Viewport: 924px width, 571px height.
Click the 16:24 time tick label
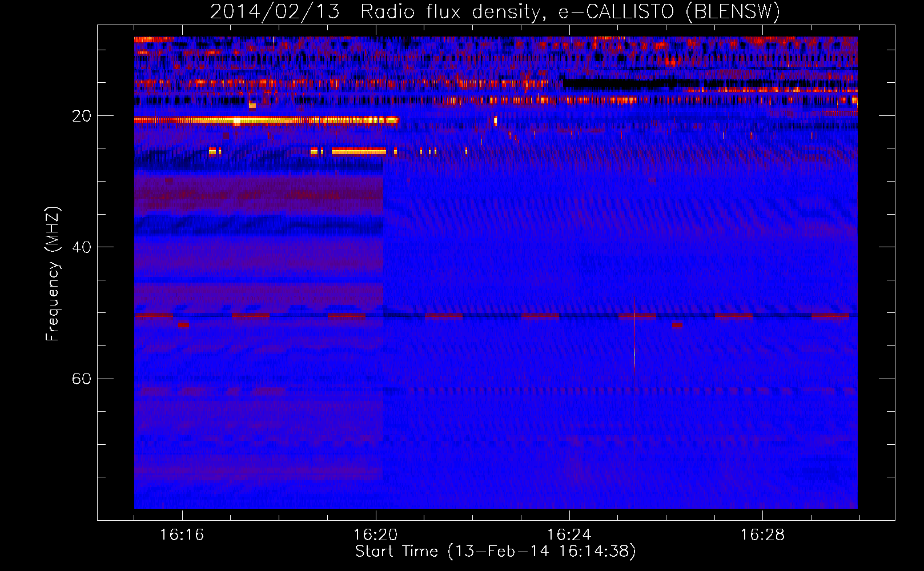tap(569, 534)
